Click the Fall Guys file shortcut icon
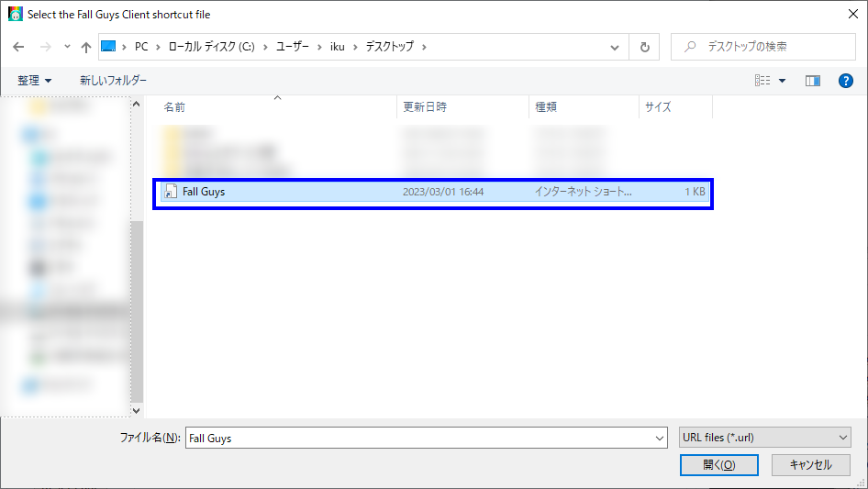The height and width of the screenshot is (489, 868). pyautogui.click(x=171, y=192)
